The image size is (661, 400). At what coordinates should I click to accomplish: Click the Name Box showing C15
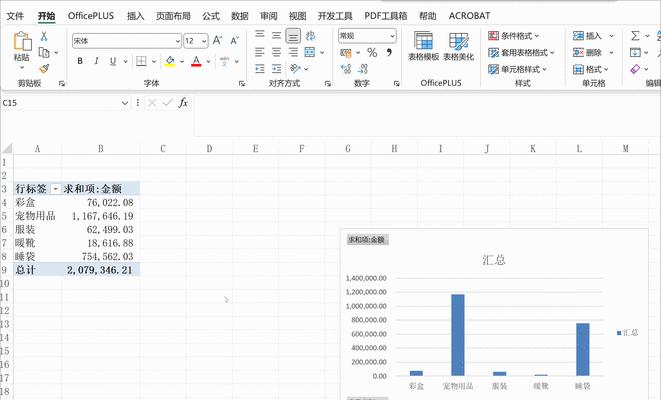(65, 103)
